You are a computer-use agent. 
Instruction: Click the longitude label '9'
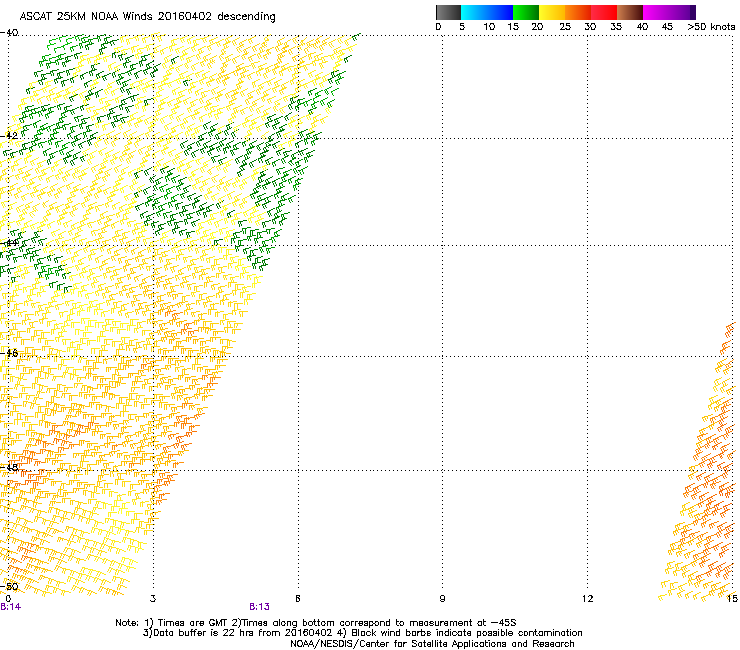(442, 599)
